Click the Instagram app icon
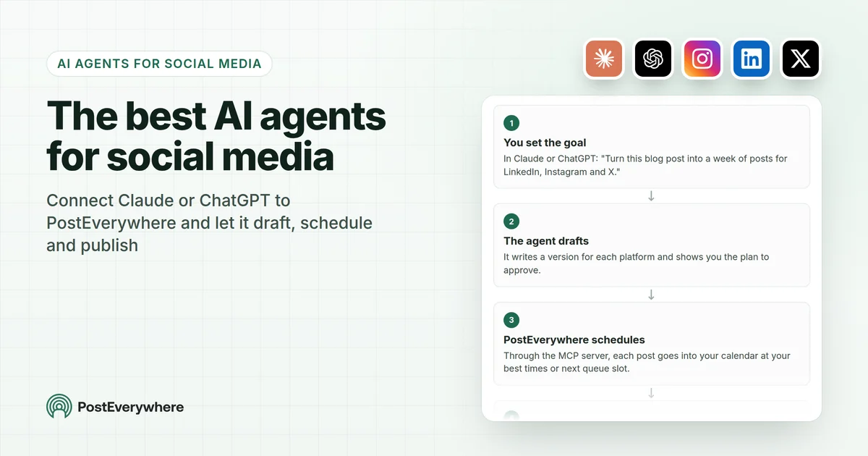Viewport: 868px width, 456px height. point(702,59)
